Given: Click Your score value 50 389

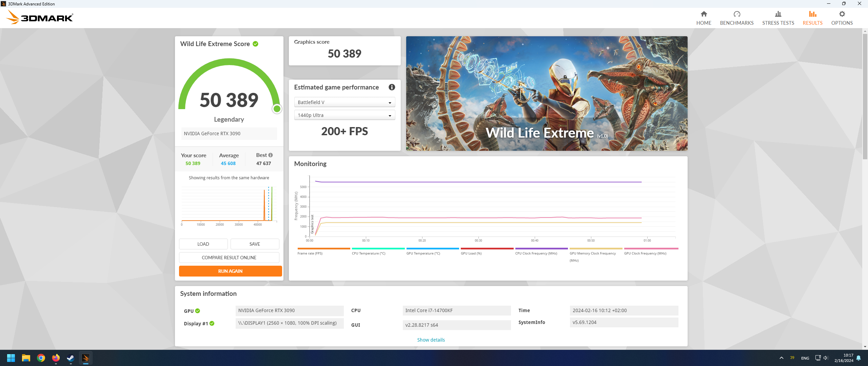Looking at the screenshot, I should 193,163.
